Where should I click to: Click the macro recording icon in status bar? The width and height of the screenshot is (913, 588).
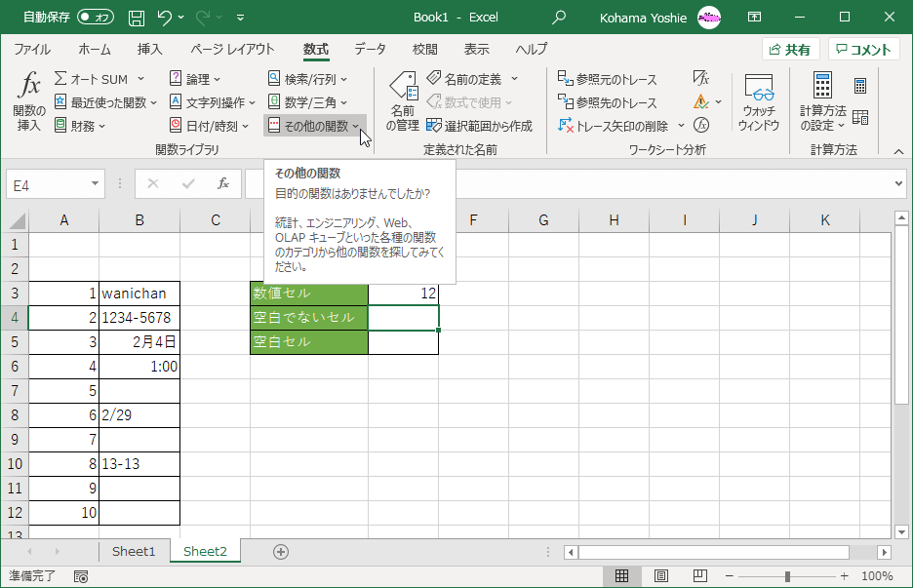pos(81,576)
